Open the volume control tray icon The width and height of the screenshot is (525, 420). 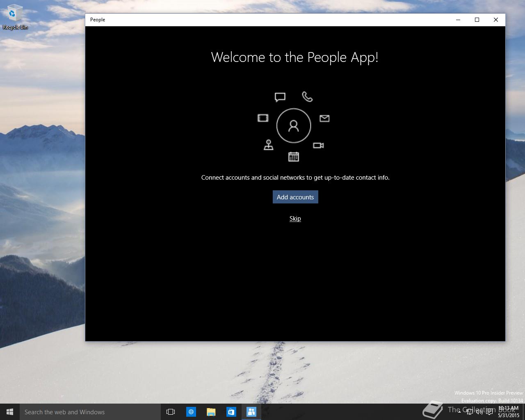pos(479,412)
